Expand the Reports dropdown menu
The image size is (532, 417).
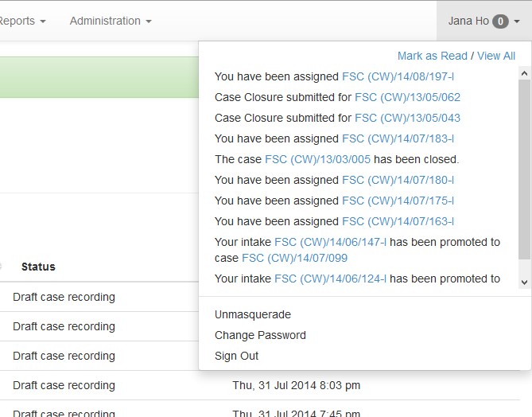tap(23, 21)
